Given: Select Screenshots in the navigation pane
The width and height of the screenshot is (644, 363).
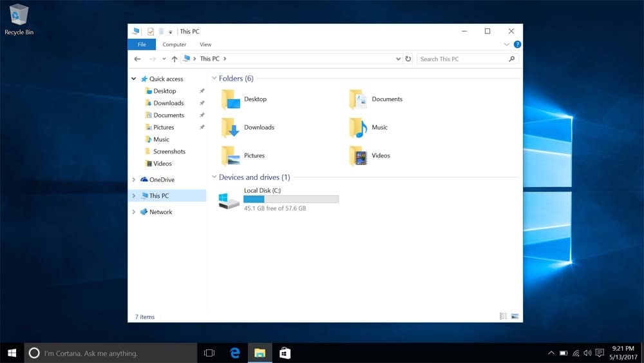Looking at the screenshot, I should click(169, 152).
